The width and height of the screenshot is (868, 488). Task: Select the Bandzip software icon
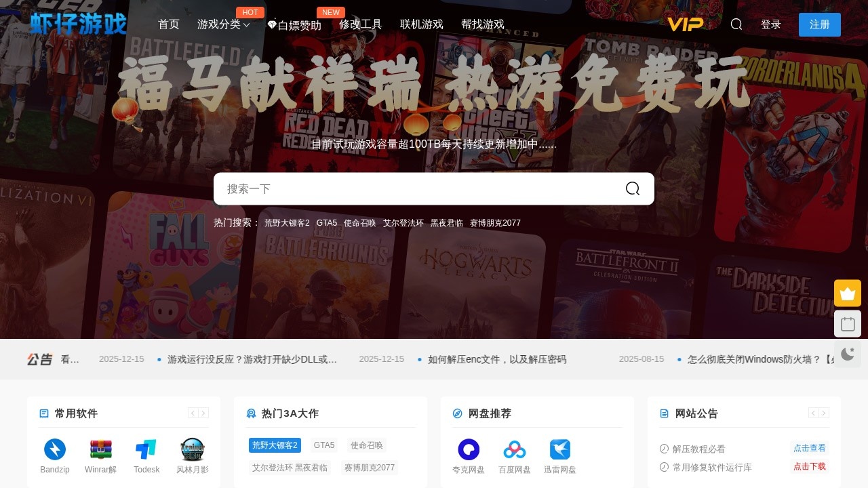(54, 449)
